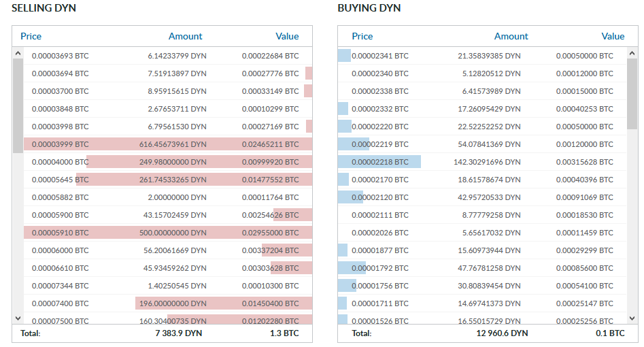Select buy order at 0.00002341 BTC
Image resolution: width=644 pixels, height=347 pixels.
click(x=482, y=56)
